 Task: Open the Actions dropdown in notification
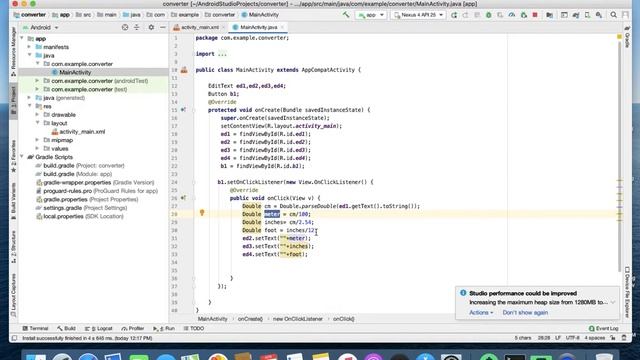pos(481,312)
